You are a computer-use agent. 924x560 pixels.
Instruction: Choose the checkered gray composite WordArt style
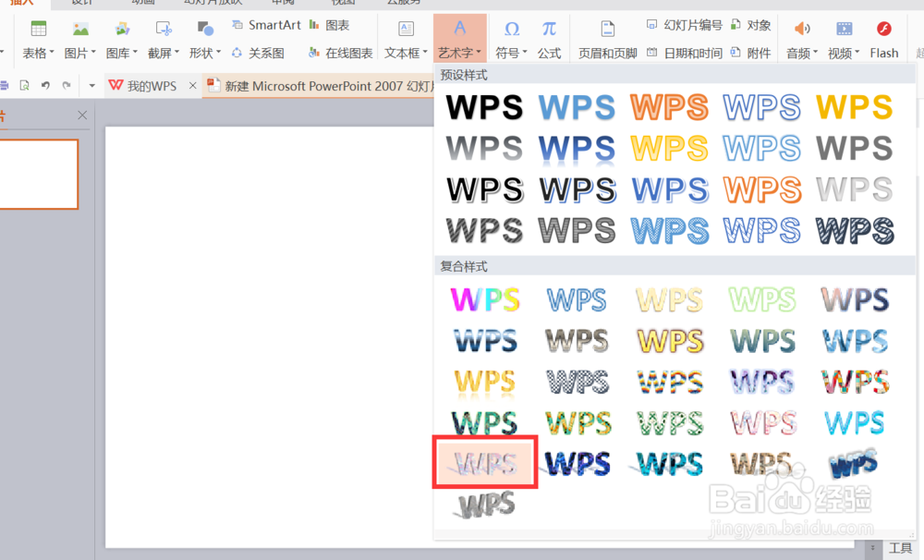(577, 382)
